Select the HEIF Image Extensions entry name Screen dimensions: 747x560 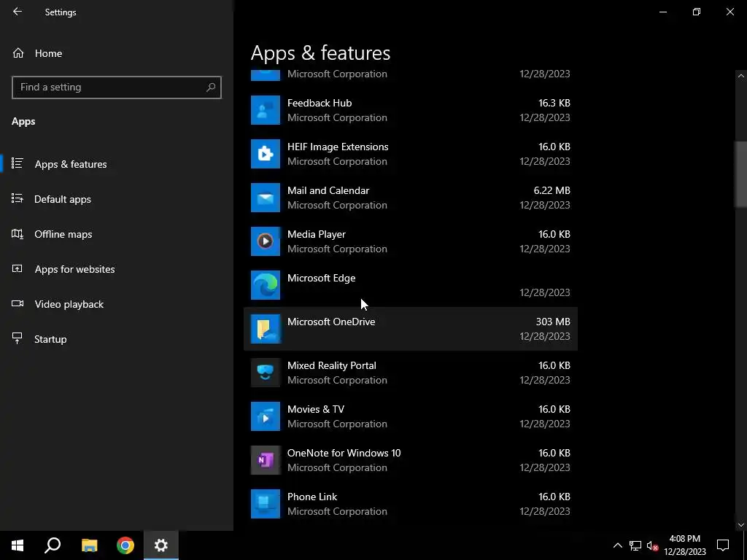[x=338, y=147]
